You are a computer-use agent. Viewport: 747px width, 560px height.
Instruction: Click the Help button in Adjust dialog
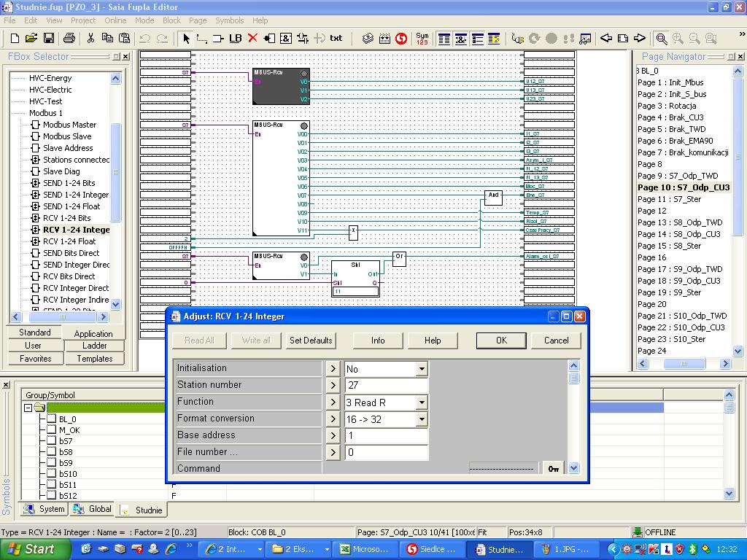coord(433,341)
